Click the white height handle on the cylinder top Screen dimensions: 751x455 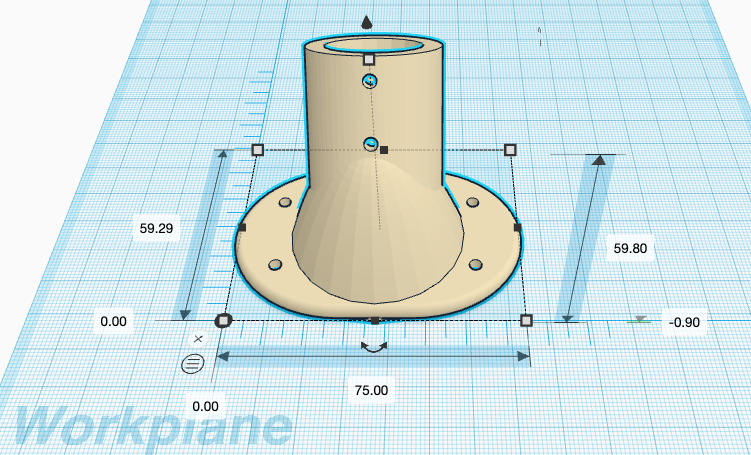click(x=369, y=59)
